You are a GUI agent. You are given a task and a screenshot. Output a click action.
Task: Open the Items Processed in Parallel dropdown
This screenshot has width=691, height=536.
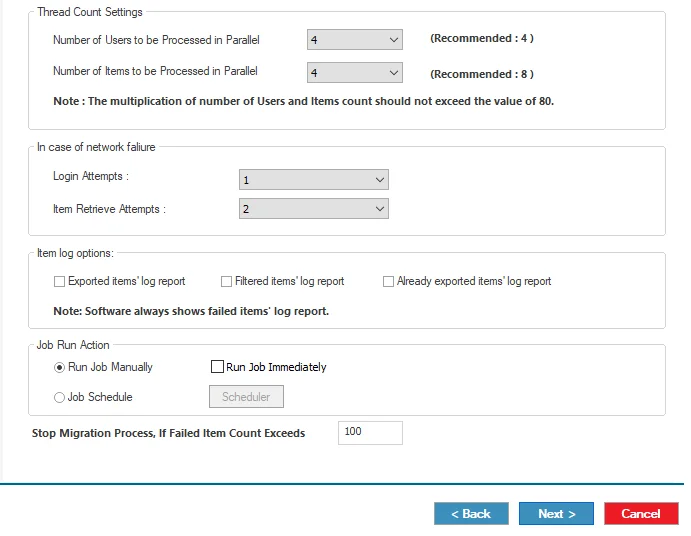[x=355, y=73]
